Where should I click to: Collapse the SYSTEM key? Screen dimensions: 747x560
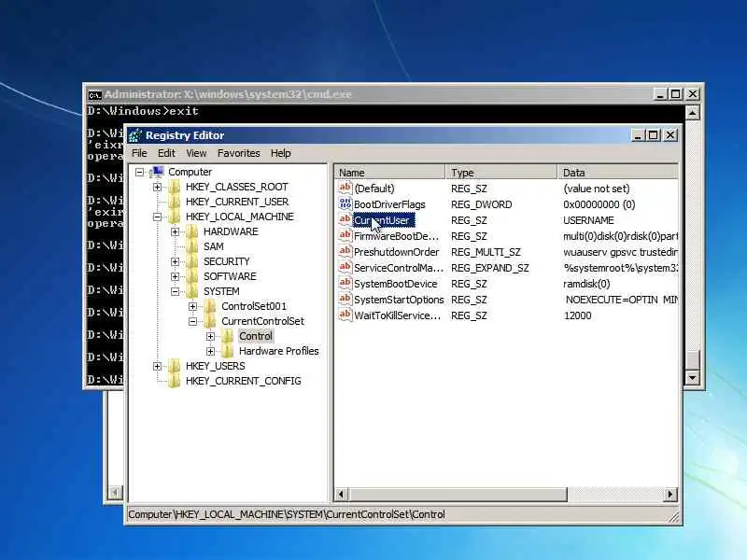tap(175, 291)
